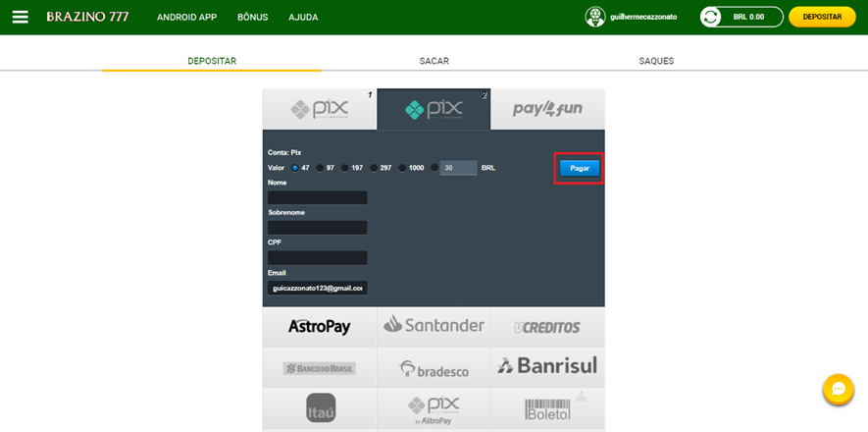Select the first Pix payment tile numbered 1

pyautogui.click(x=320, y=109)
